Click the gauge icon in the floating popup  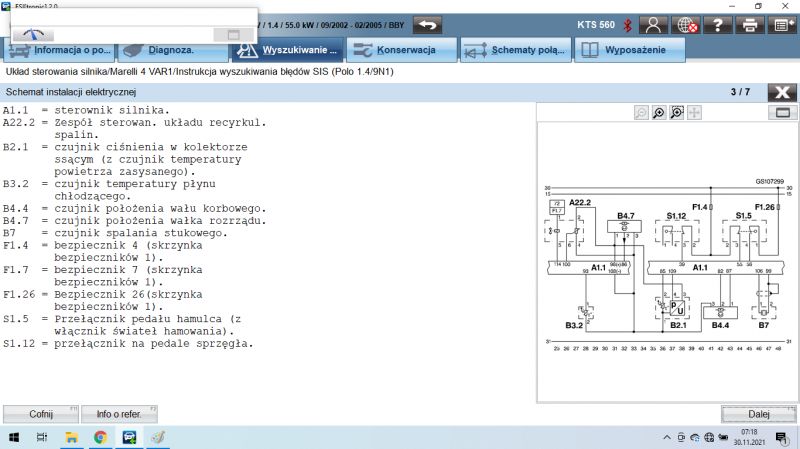(33, 35)
